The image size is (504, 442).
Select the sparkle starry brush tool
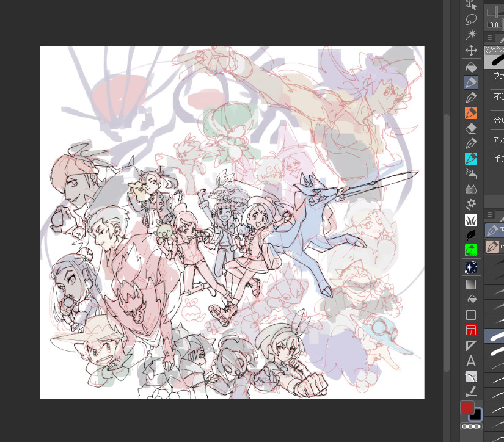click(x=471, y=267)
